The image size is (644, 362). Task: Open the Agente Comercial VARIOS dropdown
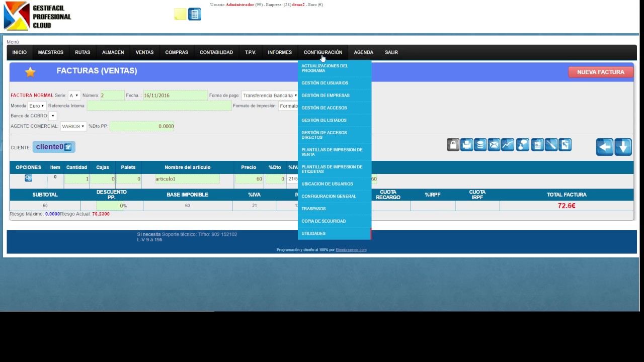tap(73, 126)
